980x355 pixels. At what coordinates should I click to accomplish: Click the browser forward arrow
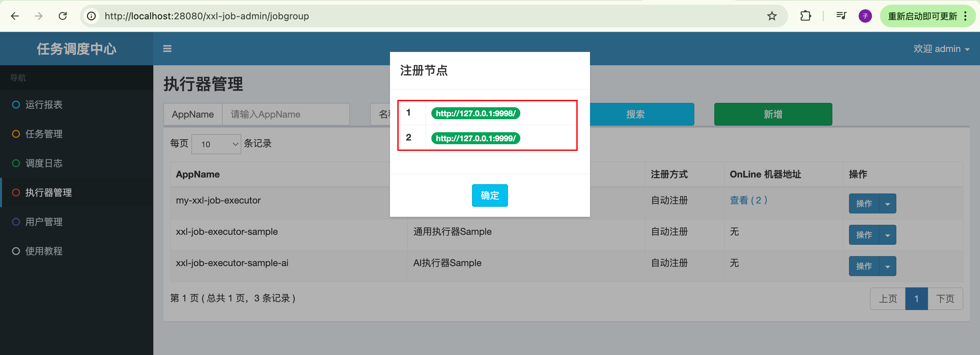(38, 16)
